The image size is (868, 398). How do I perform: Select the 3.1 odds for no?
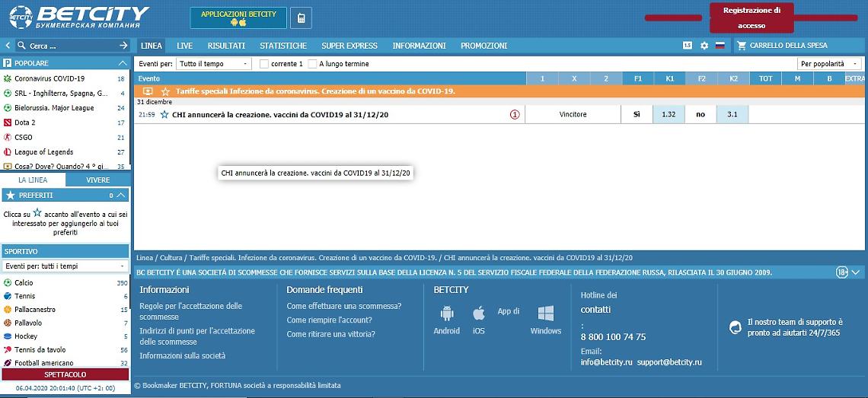[732, 115]
